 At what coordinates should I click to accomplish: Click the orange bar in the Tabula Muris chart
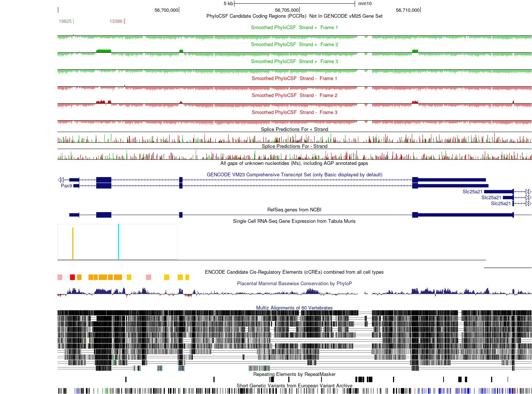point(73,243)
